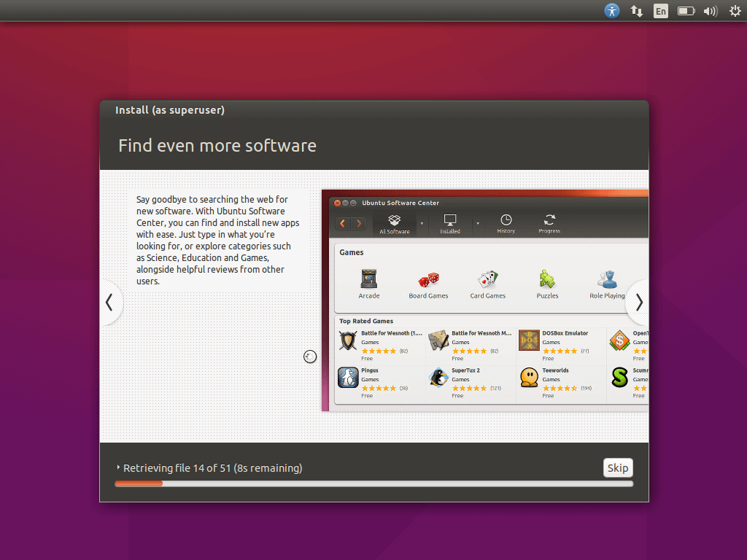Image resolution: width=747 pixels, height=560 pixels.
Task: Expand the retrieving file details triangle
Action: click(x=118, y=468)
